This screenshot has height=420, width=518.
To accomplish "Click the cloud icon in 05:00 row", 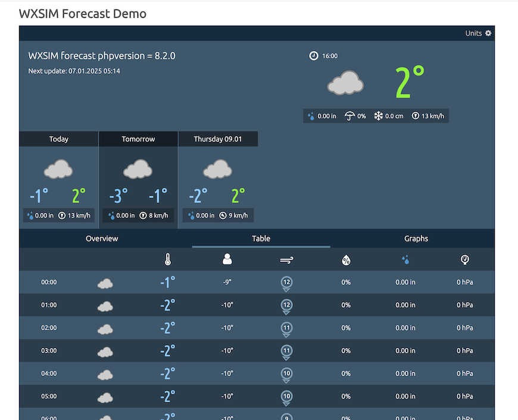I will point(105,397).
